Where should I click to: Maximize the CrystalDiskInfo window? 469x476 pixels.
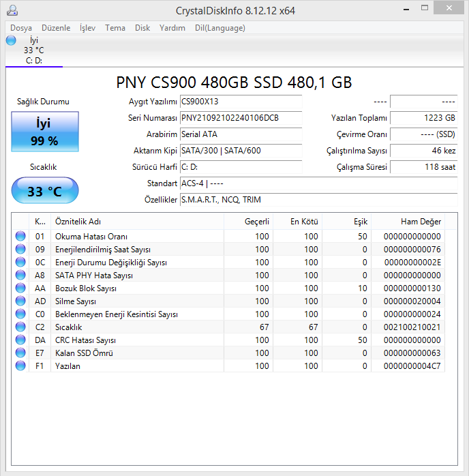(425, 8)
